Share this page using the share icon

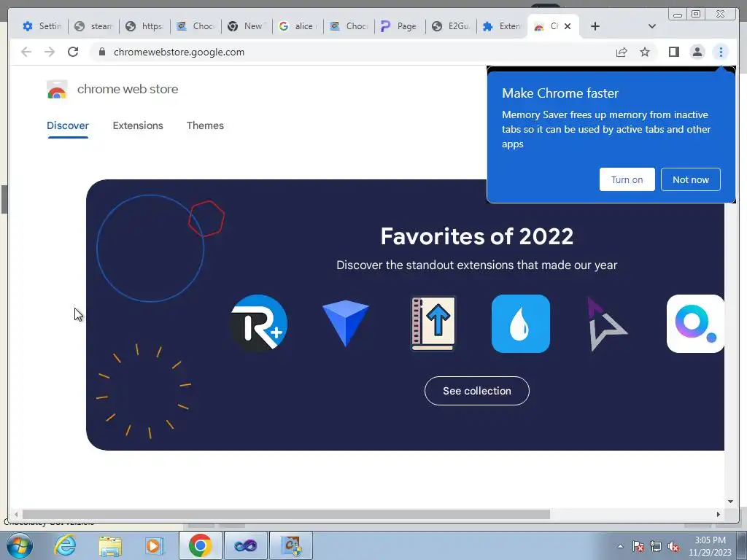coord(622,52)
